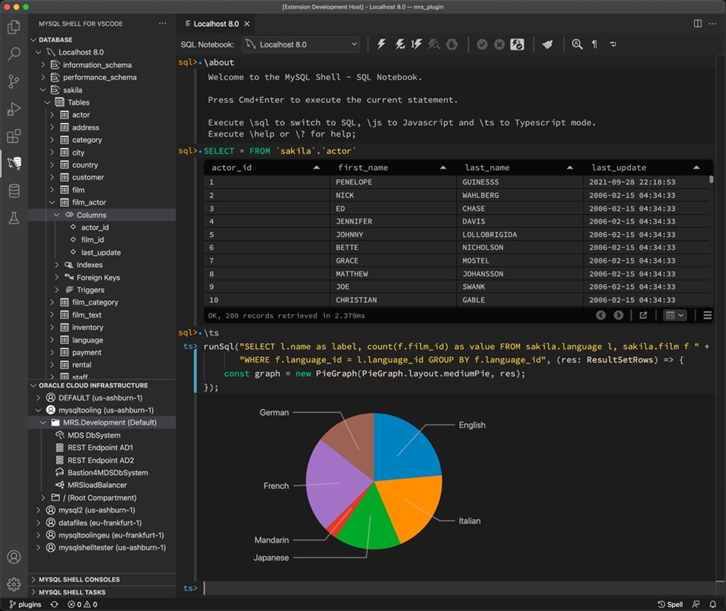Select the customer table
726x611 pixels.
[x=88, y=177]
